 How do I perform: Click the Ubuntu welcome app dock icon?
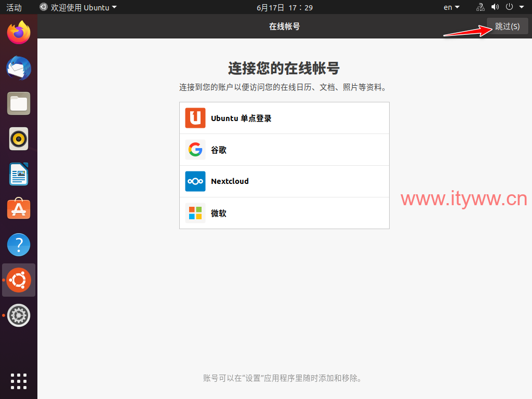(19, 280)
